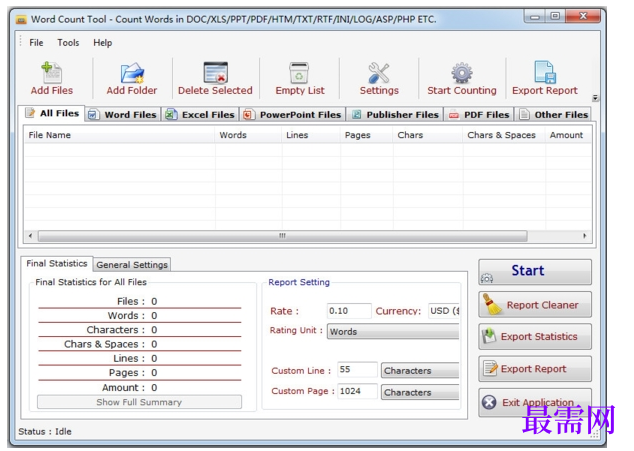Open the Custom Page unit dropdown
Image resolution: width=634 pixels, height=451 pixels.
[x=420, y=392]
